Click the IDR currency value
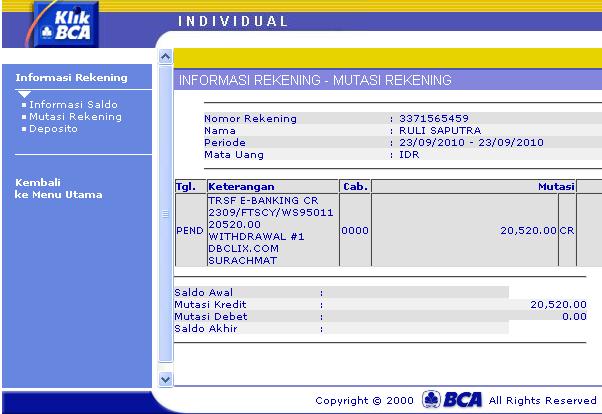Screen dimensions: 602x414 [x=409, y=154]
